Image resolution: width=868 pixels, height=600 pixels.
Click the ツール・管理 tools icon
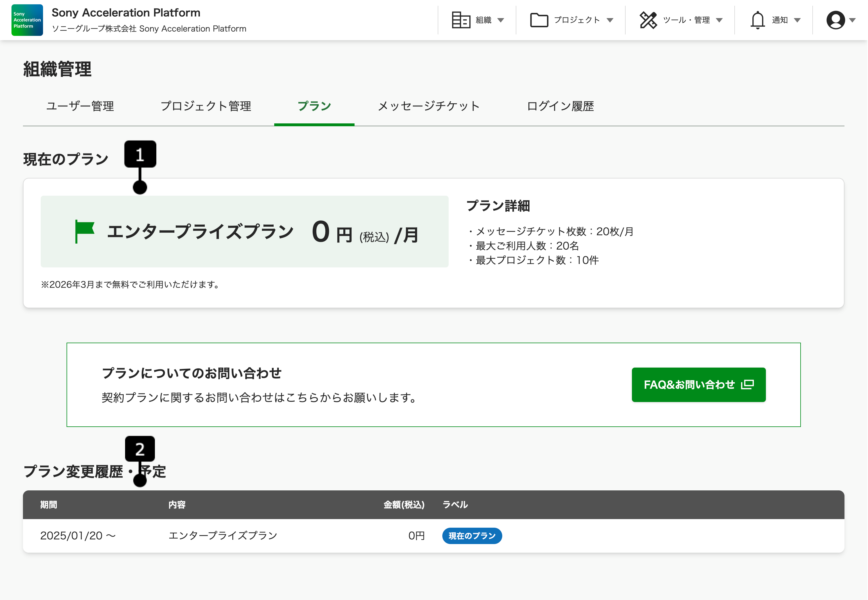pos(648,20)
